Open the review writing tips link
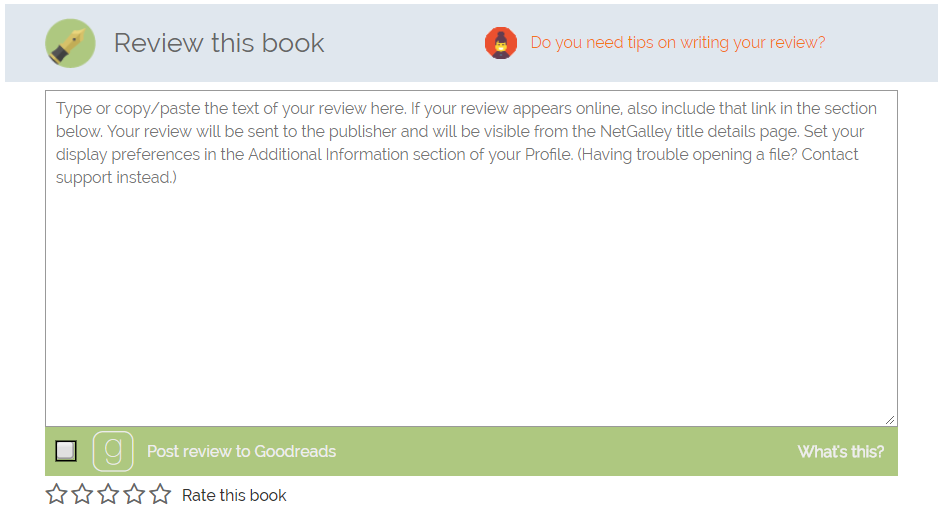 678,43
